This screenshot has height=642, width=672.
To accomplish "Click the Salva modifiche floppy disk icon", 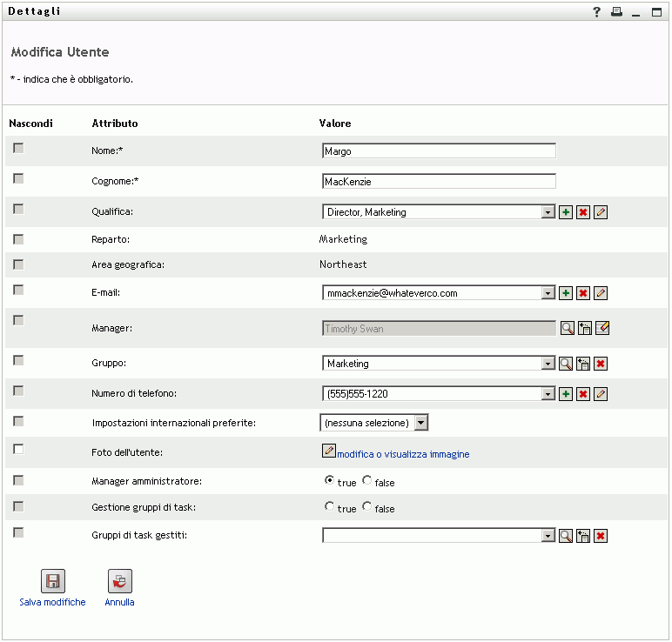I will pos(53,582).
